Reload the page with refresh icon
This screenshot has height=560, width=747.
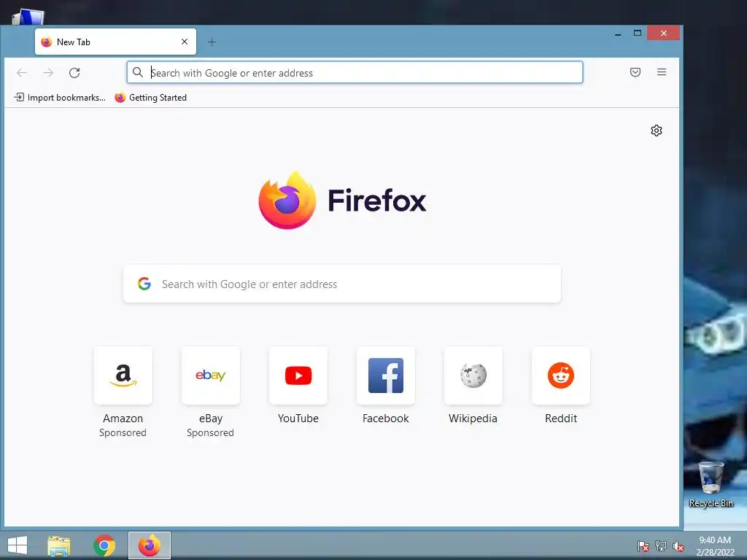(74, 73)
